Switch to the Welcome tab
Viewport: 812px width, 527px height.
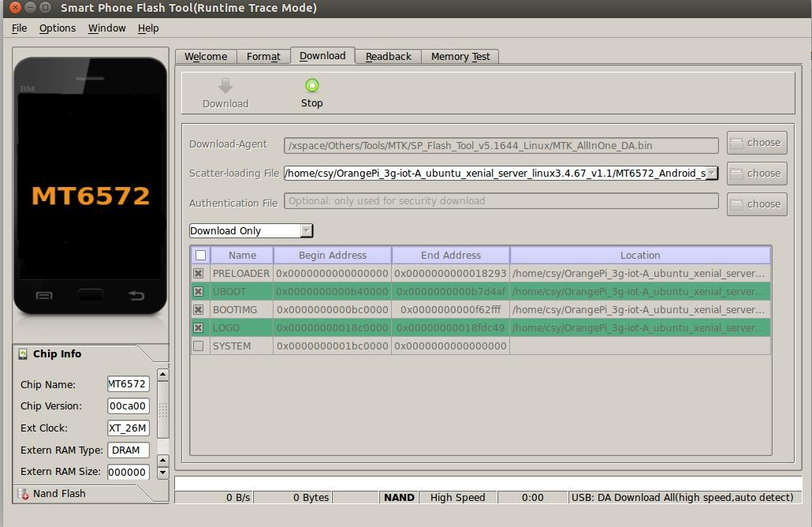click(x=206, y=57)
